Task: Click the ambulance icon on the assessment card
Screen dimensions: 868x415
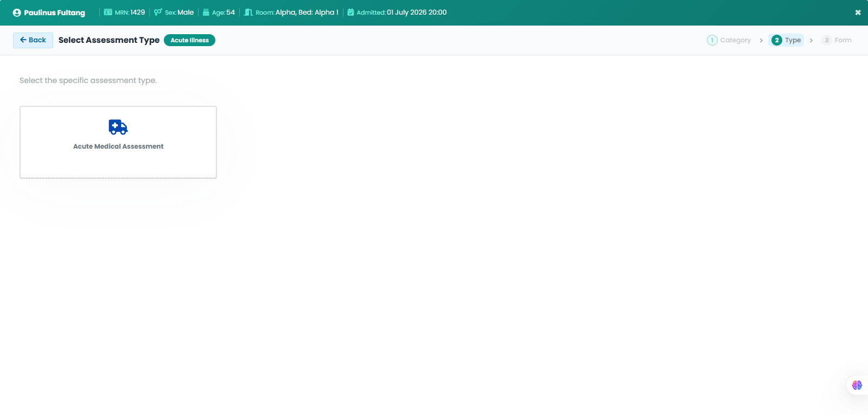Action: (x=118, y=127)
